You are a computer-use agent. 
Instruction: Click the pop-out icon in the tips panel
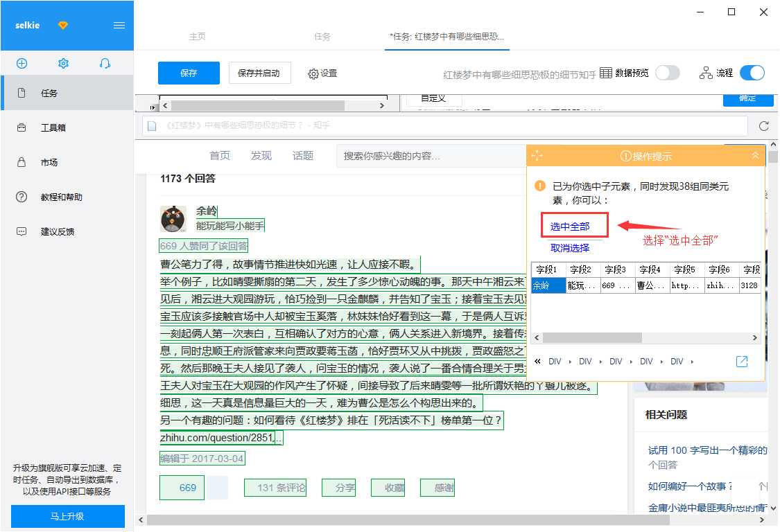click(742, 362)
